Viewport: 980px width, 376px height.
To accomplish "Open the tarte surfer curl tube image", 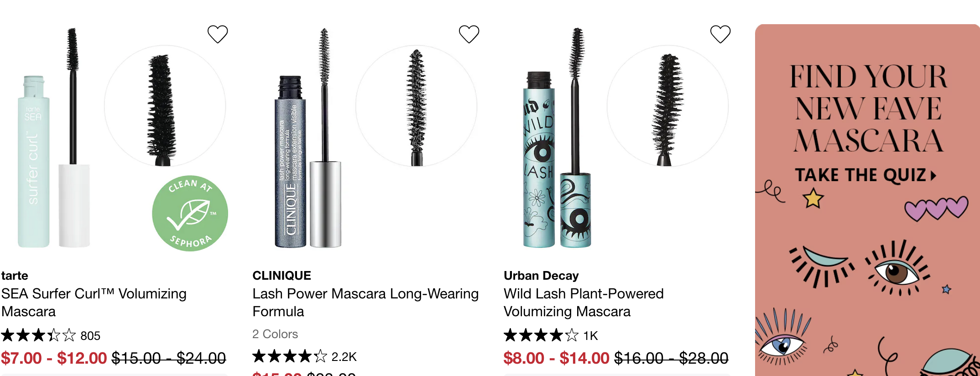I will tap(54, 138).
